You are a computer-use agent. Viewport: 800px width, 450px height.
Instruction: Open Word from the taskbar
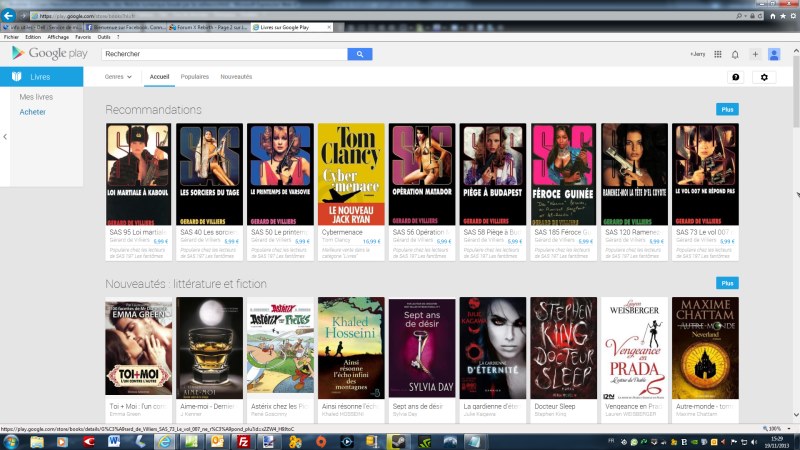[x=114, y=442]
